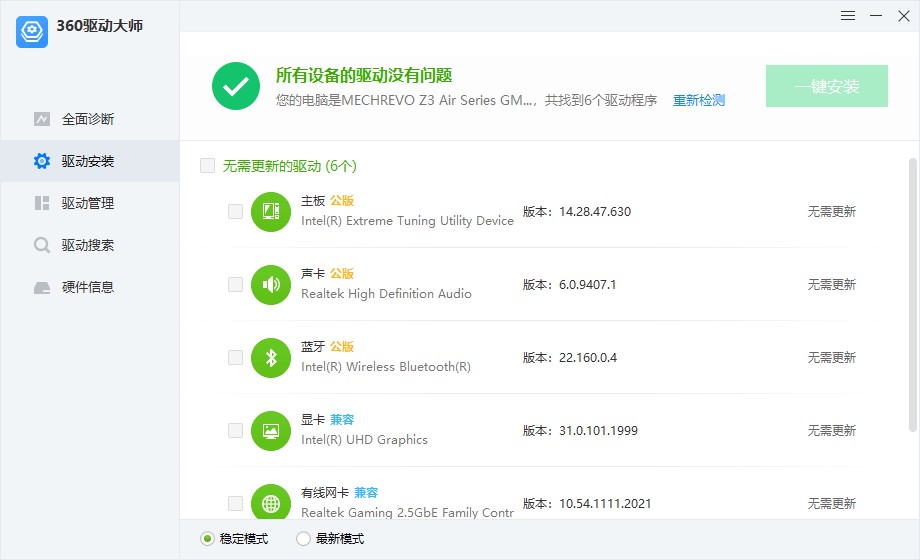The height and width of the screenshot is (560, 920).
Task: Check the 无需更新的驱动 select-all checkbox
Action: 207,166
